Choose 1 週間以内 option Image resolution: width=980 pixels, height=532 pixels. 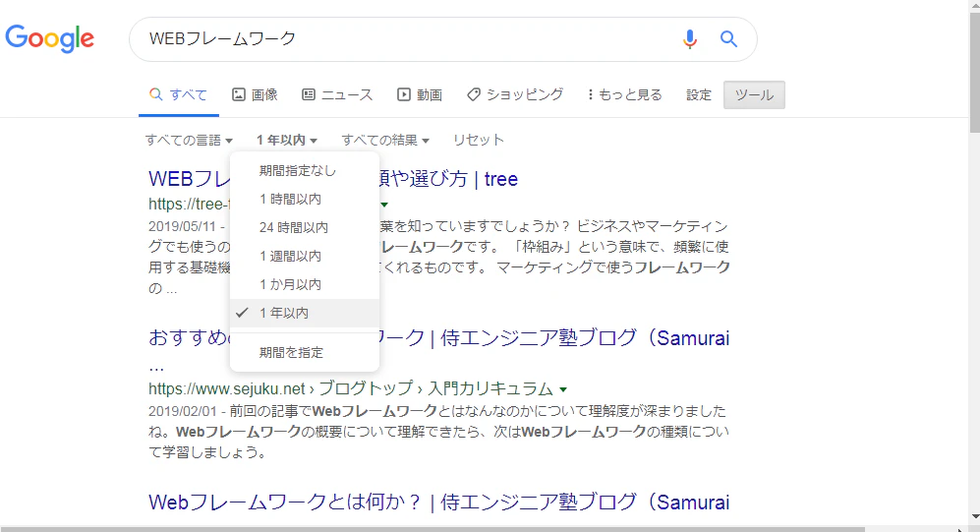coord(305,257)
